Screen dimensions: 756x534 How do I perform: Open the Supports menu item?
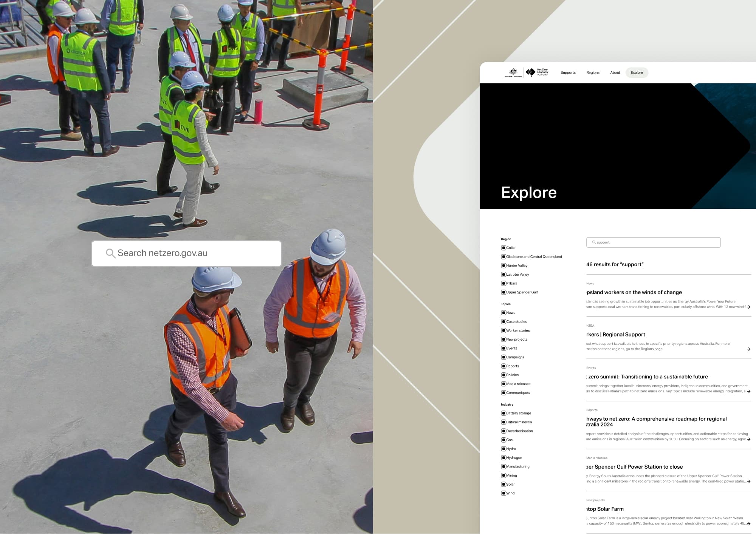point(568,73)
